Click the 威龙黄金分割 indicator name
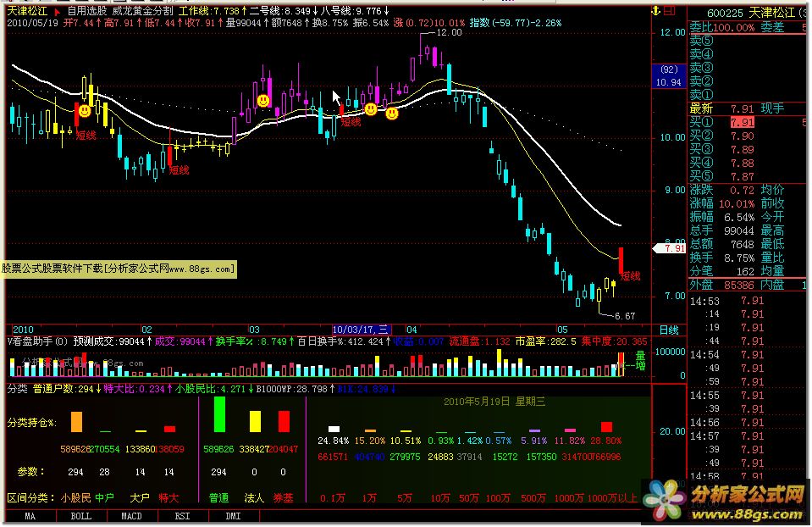 tap(143, 11)
